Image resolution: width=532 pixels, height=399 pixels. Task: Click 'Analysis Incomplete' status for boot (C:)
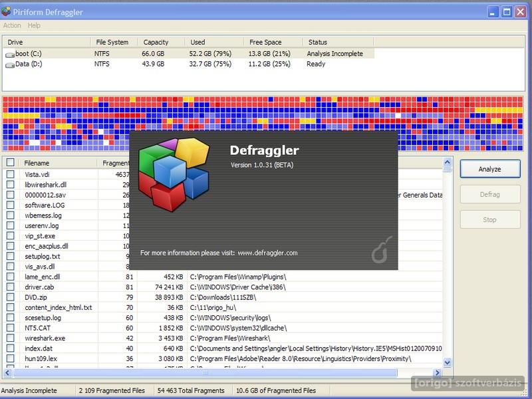[x=335, y=54]
